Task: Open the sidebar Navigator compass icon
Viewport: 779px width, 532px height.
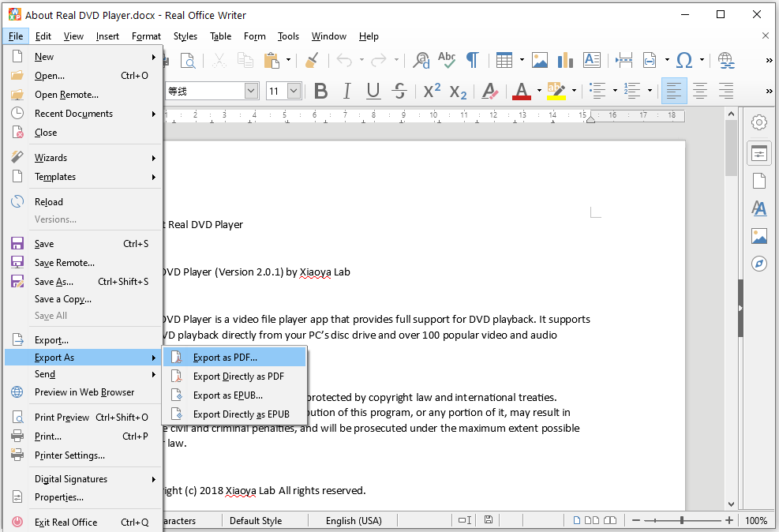Action: point(758,264)
